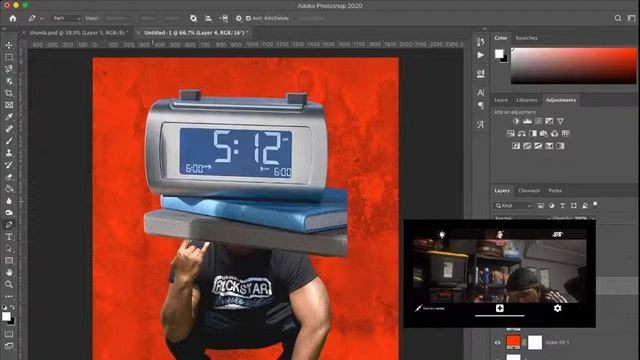Select the Path Selection tool
Image resolution: width=640 pixels, height=360 pixels.
coord(9,249)
